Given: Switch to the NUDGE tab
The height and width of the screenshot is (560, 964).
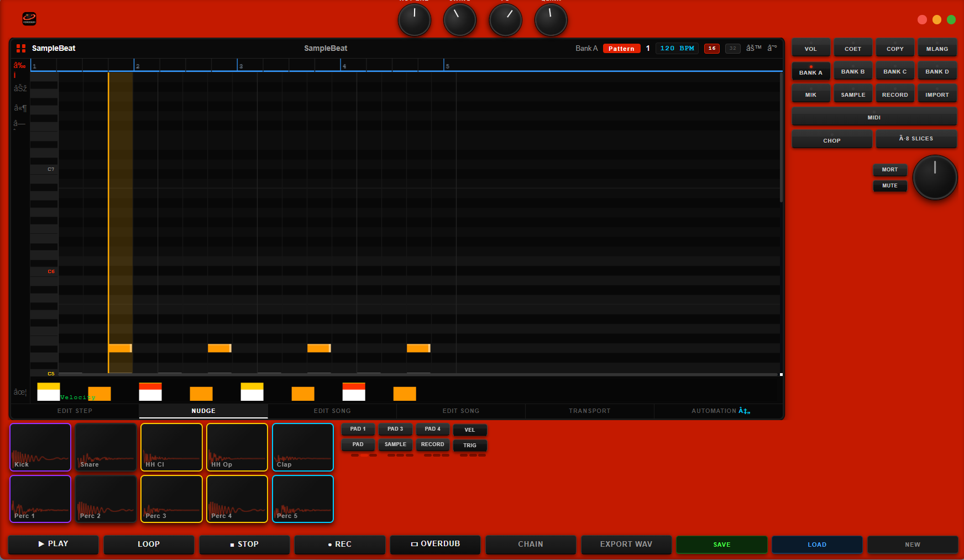Looking at the screenshot, I should tap(203, 411).
